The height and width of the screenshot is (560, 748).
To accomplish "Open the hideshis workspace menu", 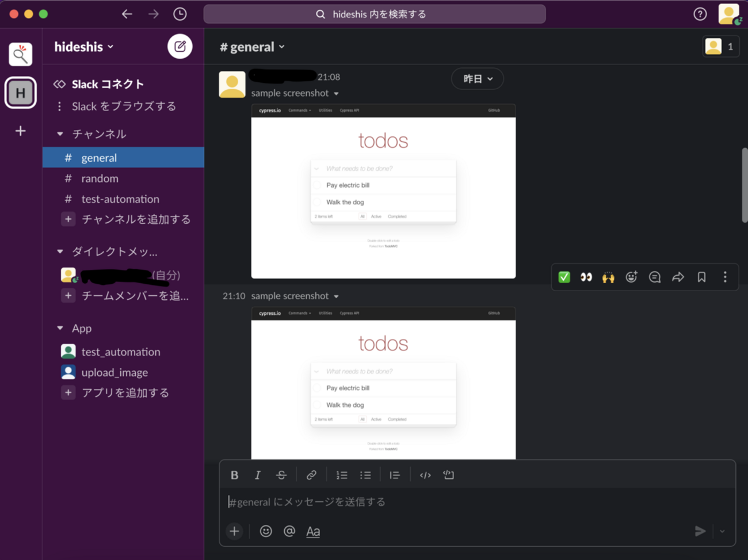I will [84, 47].
